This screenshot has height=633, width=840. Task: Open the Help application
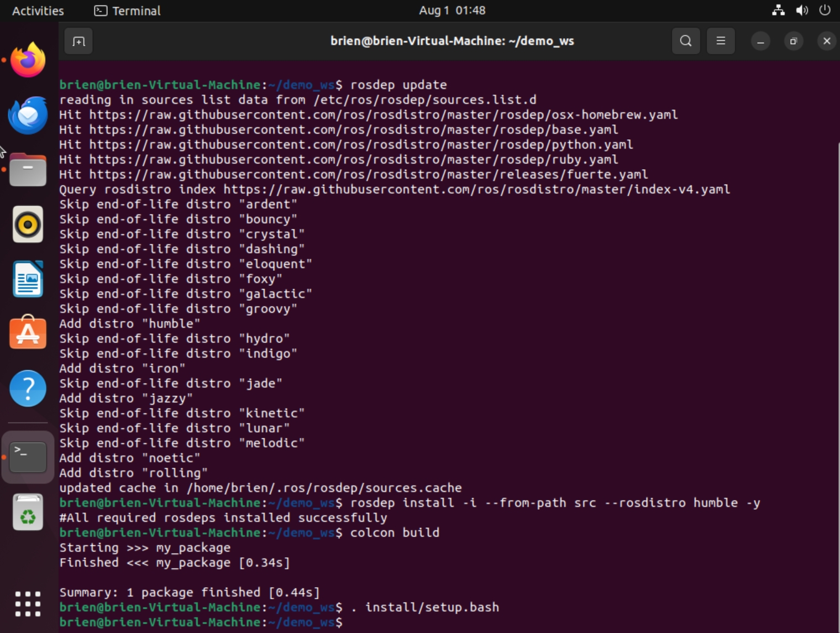[28, 389]
